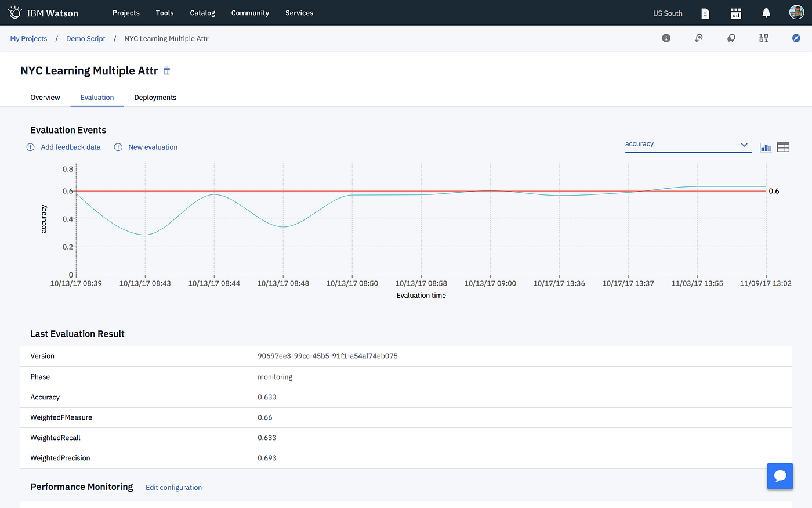
Task: Switch to the Overview tab
Action: tap(45, 98)
